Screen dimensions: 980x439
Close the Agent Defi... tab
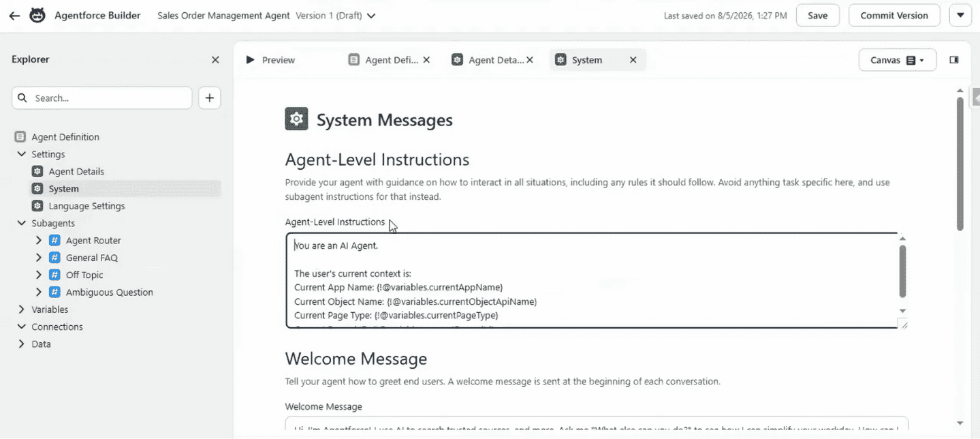(x=426, y=60)
